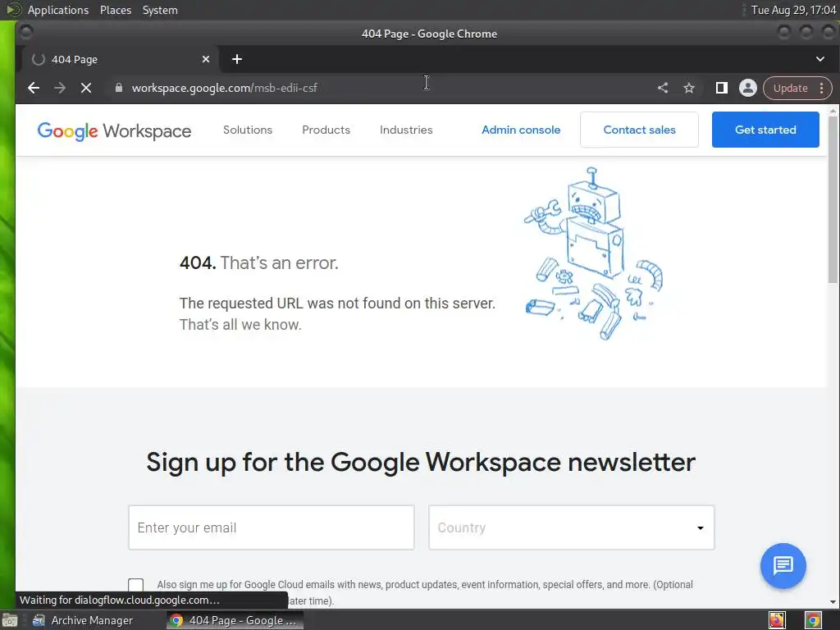Viewport: 840px width, 630px height.
Task: Click the address bar URL
Action: [225, 88]
